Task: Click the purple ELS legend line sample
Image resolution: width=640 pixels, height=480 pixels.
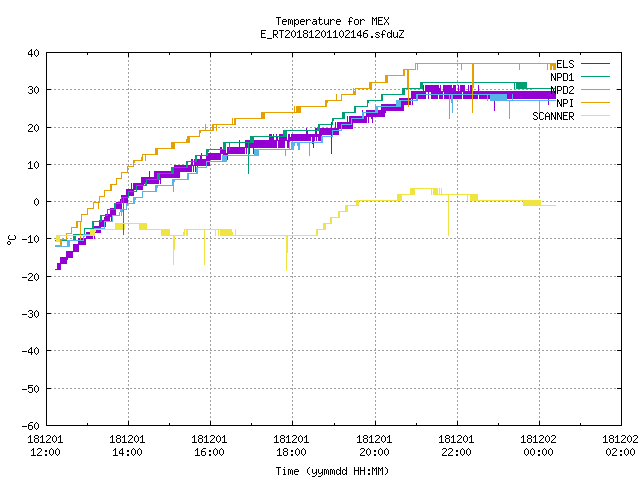Action: point(596,64)
